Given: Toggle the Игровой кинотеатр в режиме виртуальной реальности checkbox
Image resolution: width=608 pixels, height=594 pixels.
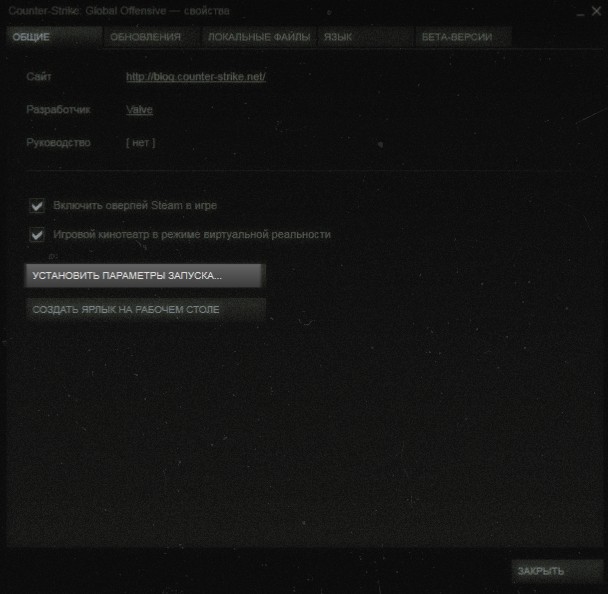Looking at the screenshot, I should (37, 235).
